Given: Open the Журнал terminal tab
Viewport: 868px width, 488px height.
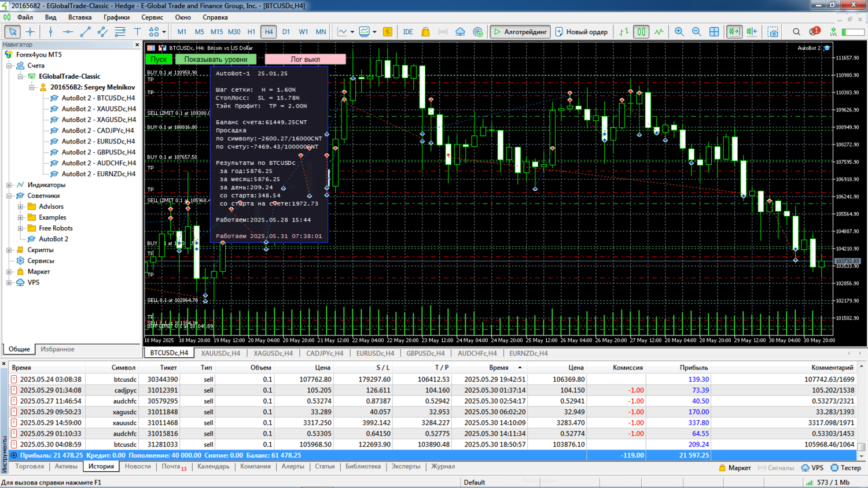Looking at the screenshot, I should click(443, 467).
